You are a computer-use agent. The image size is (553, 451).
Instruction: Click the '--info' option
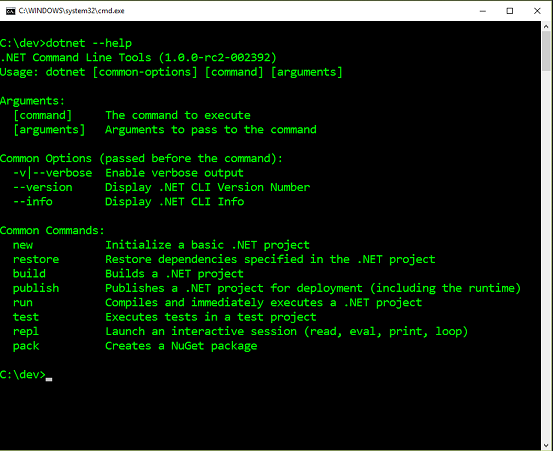33,202
